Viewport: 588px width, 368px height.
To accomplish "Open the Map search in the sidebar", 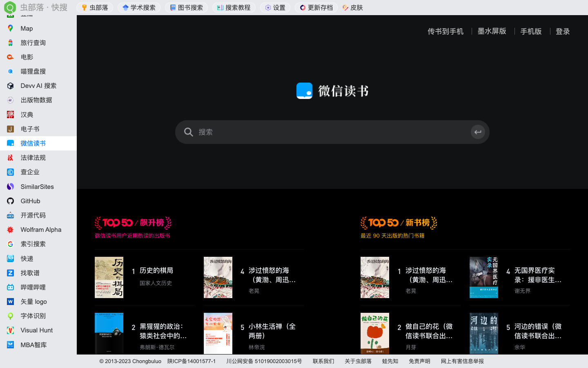I will tap(26, 28).
